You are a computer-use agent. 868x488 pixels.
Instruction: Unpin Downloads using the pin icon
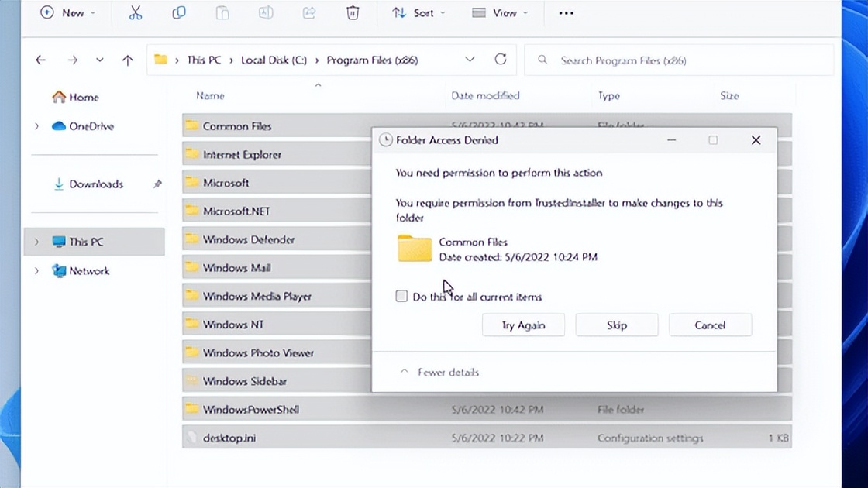pos(157,184)
